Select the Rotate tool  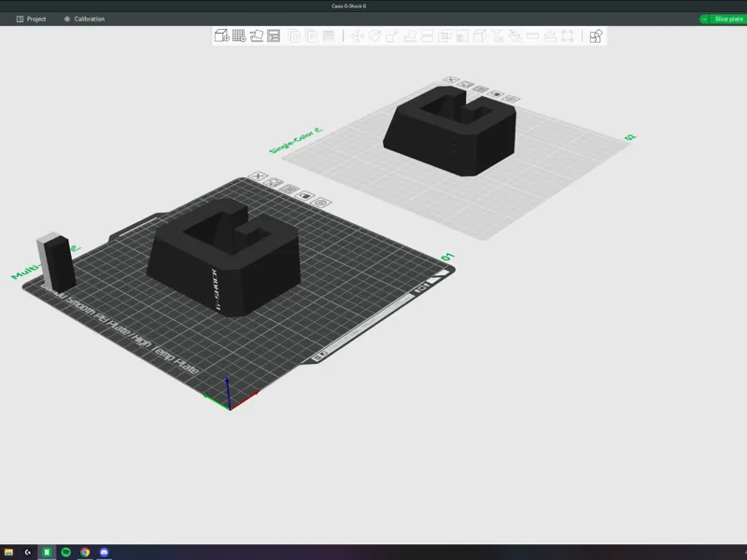point(375,35)
